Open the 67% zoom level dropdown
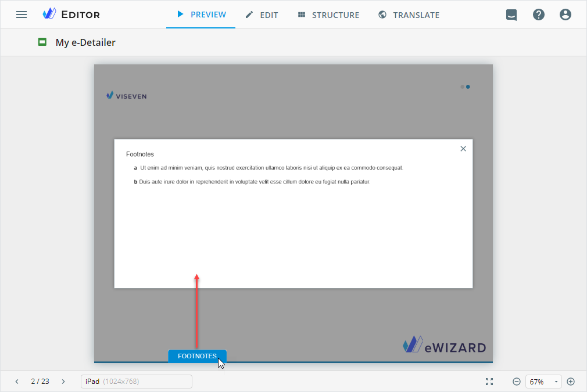This screenshot has height=392, width=587. (543, 382)
